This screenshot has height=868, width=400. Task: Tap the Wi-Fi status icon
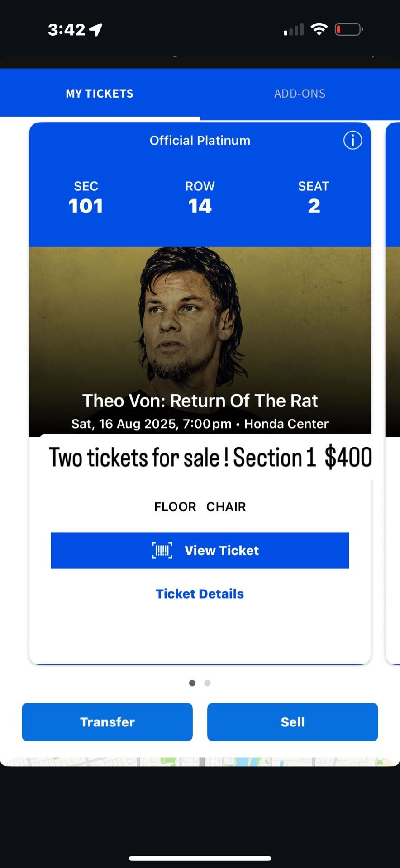coord(319,30)
